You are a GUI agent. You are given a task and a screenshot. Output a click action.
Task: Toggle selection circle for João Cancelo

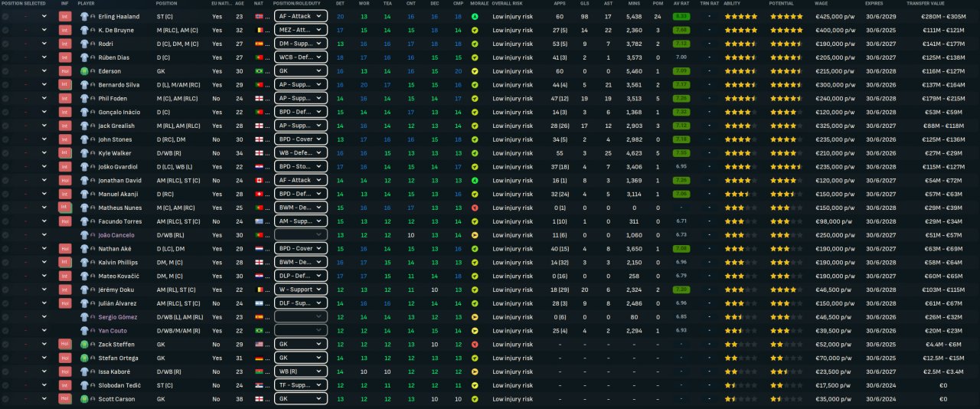tap(6, 235)
